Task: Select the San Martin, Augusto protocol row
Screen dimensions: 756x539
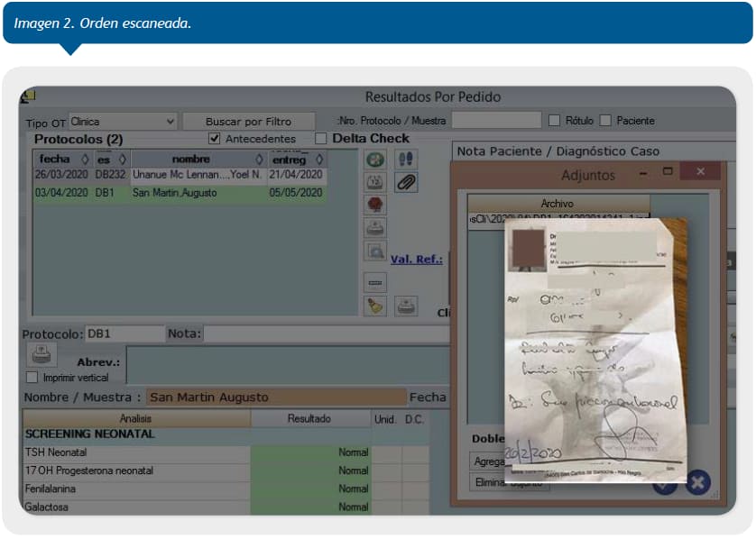Action: point(180,193)
